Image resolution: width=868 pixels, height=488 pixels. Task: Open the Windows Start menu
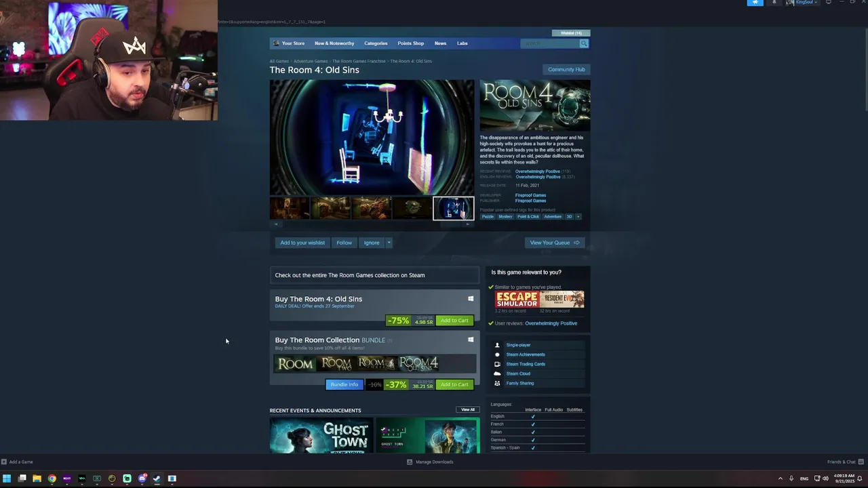point(7,479)
